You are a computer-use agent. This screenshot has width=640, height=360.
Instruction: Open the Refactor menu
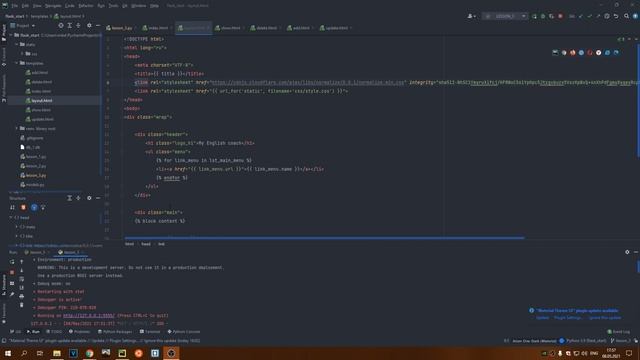click(86, 6)
